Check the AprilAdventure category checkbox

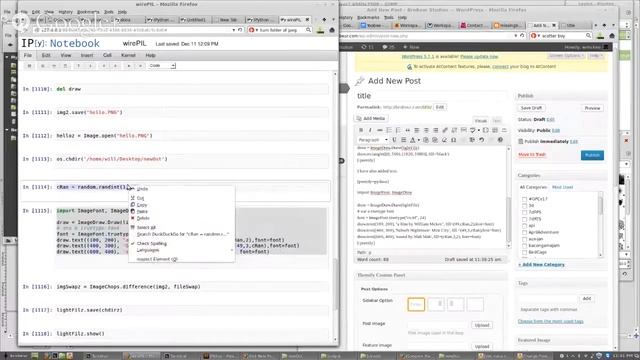(524, 232)
